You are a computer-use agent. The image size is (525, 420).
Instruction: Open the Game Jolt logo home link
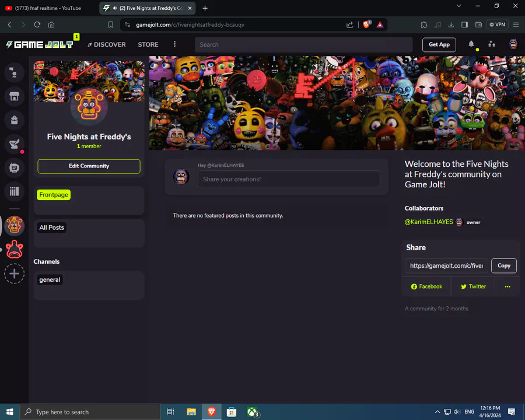[x=40, y=44]
